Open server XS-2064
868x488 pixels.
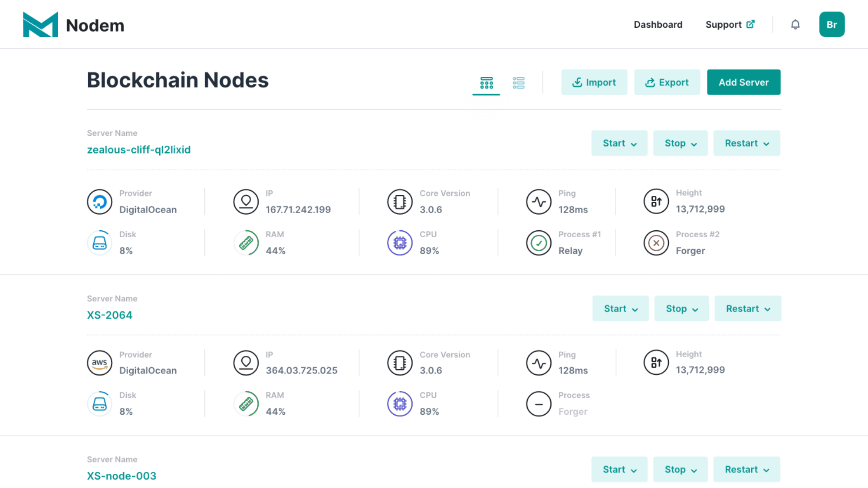[110, 315]
